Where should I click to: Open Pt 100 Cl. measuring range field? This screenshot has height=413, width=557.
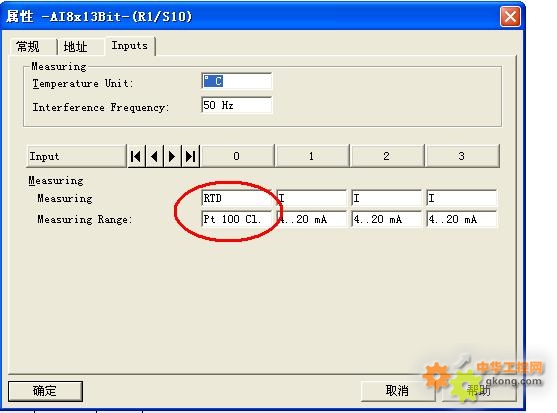tap(237, 219)
